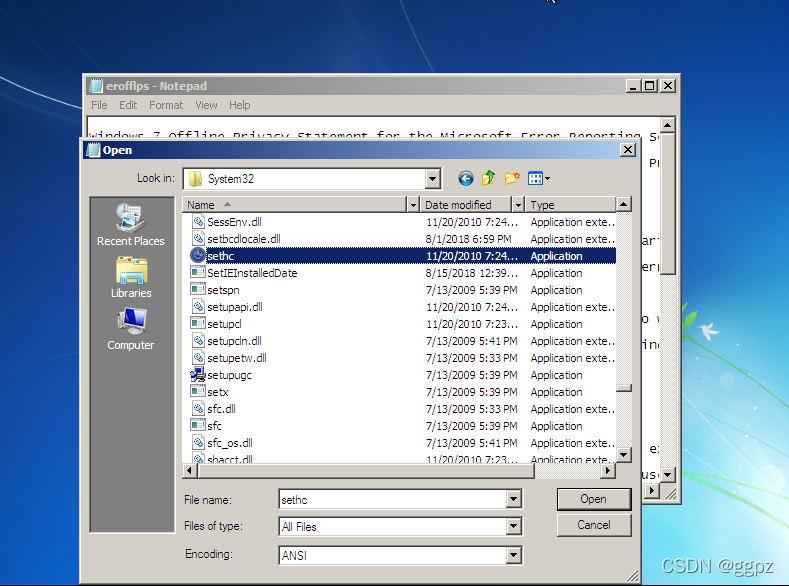789x586 pixels.
Task: Open Libraries in the sidebar
Action: 131,278
